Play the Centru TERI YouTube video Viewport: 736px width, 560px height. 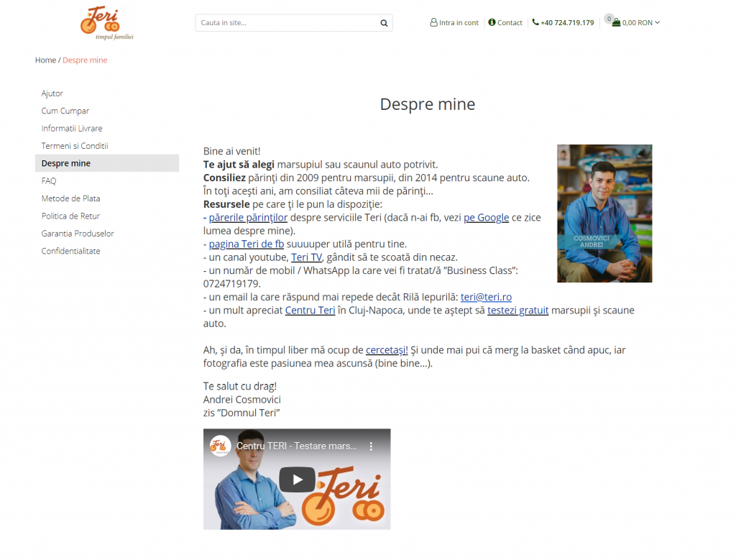pyautogui.click(x=297, y=479)
